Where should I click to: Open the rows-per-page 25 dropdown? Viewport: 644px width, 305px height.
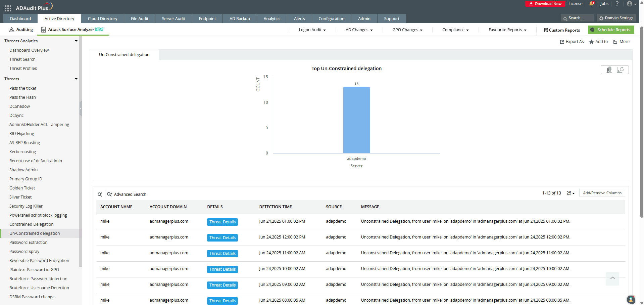pyautogui.click(x=571, y=193)
